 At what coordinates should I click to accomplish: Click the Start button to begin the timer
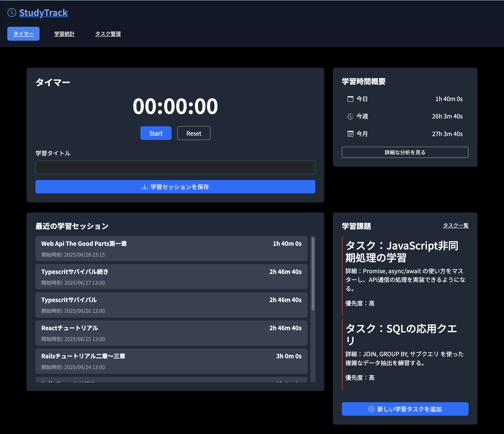click(x=156, y=133)
